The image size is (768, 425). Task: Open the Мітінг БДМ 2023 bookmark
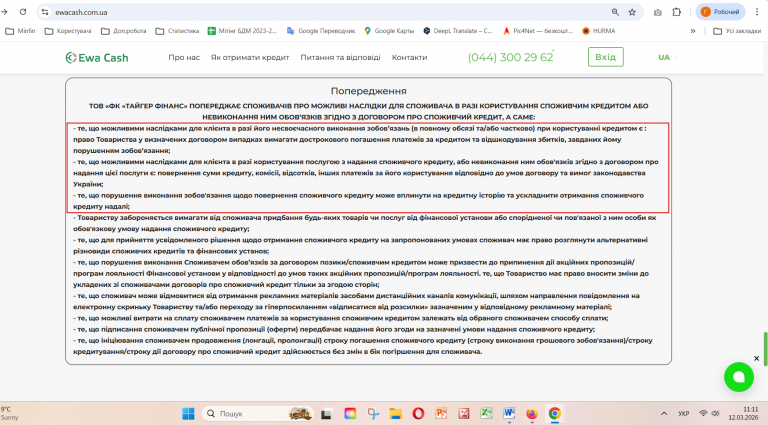point(242,31)
